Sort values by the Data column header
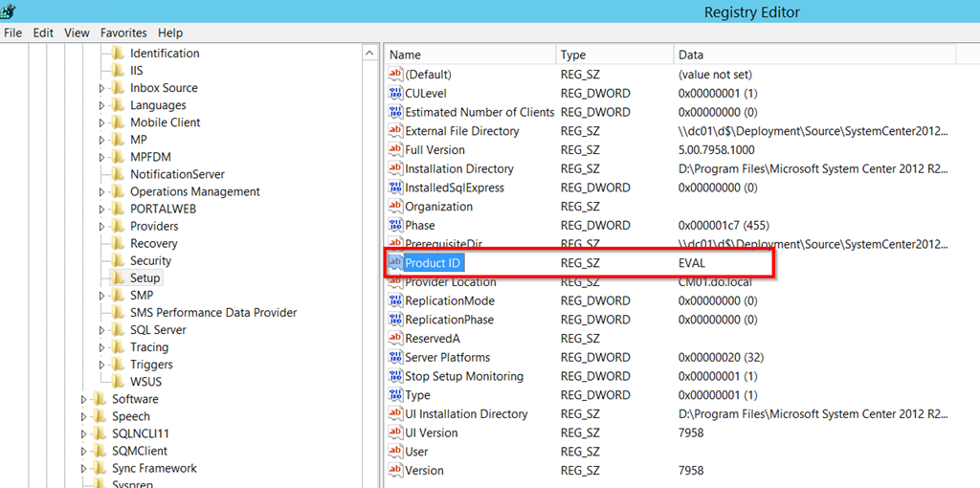Screen dimensions: 980x488 tap(814, 55)
